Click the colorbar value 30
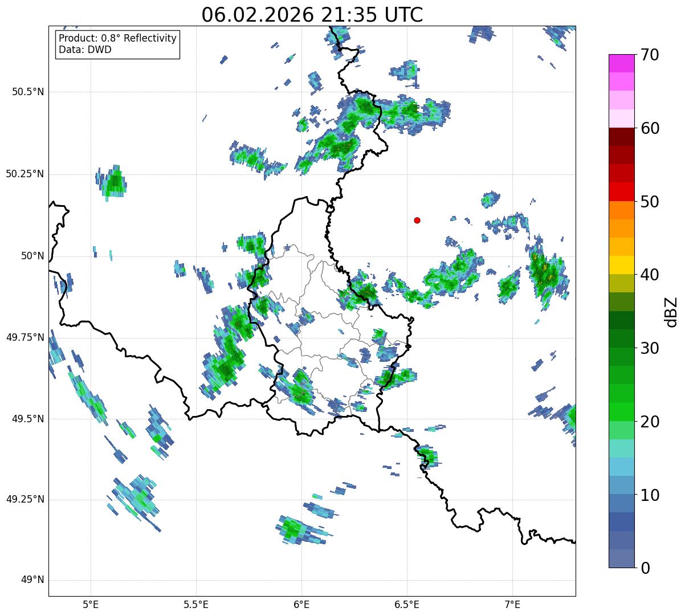This screenshot has width=685, height=616. coord(649,348)
